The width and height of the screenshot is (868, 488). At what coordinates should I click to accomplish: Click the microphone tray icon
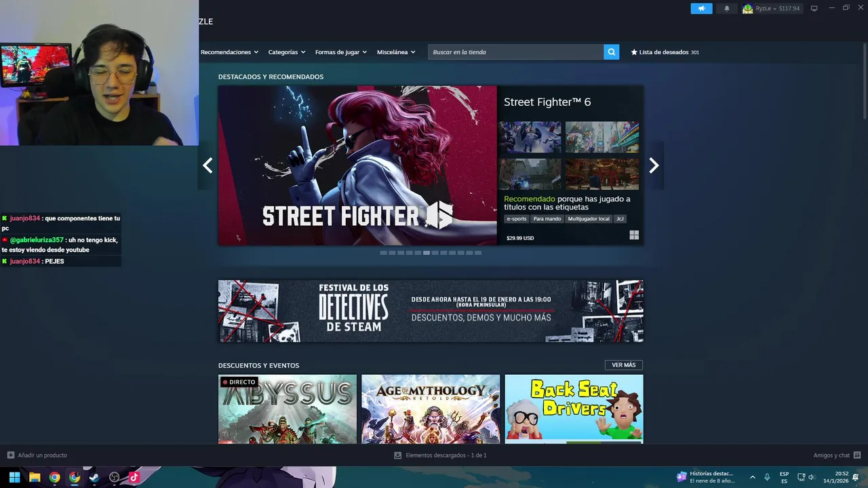point(767,477)
